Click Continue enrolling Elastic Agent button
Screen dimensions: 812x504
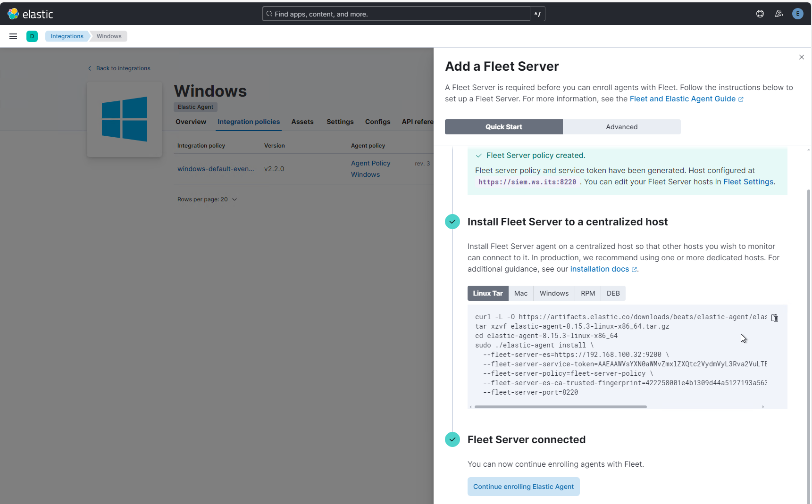coord(524,487)
